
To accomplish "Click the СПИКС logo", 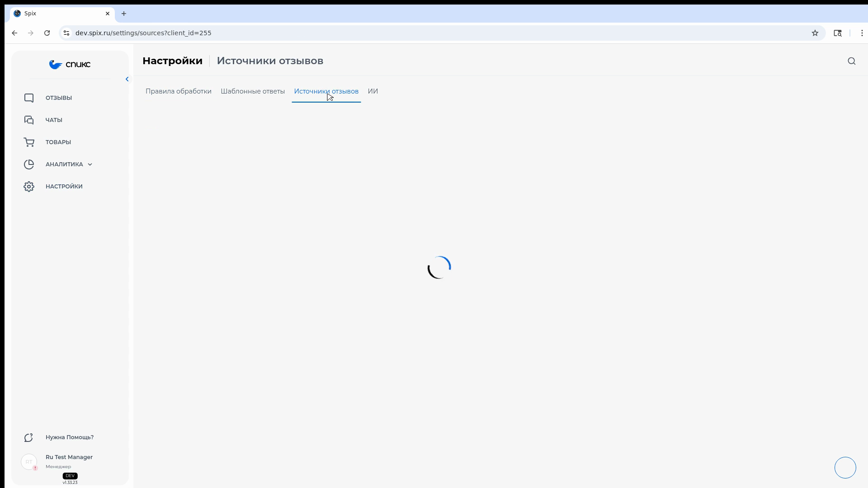I will [x=70, y=65].
